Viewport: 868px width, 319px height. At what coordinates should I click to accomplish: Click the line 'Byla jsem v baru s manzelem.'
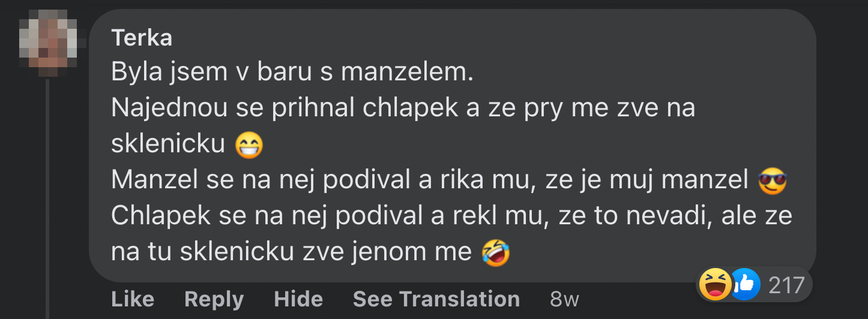[292, 73]
